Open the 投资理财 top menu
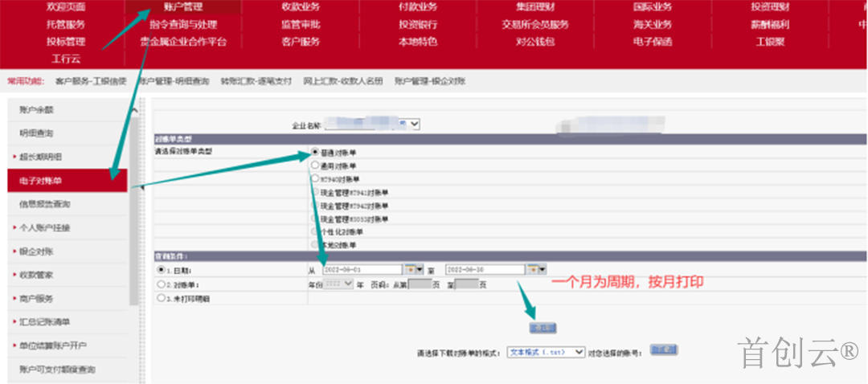868x384 pixels. click(770, 7)
